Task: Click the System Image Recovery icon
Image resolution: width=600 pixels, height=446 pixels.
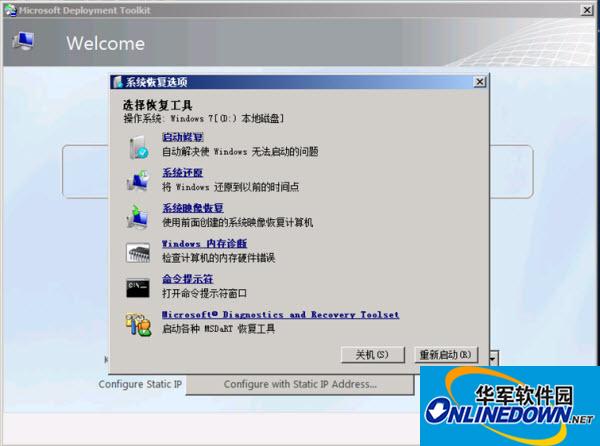Action: click(137, 216)
